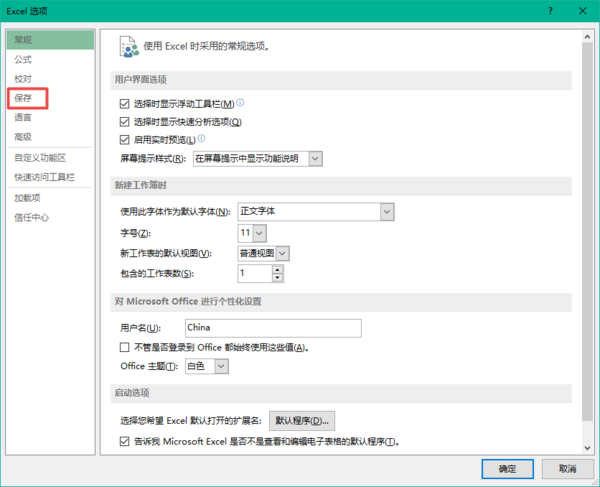This screenshot has height=487, width=600.
Task: Click the general options page icon
Action: (129, 47)
